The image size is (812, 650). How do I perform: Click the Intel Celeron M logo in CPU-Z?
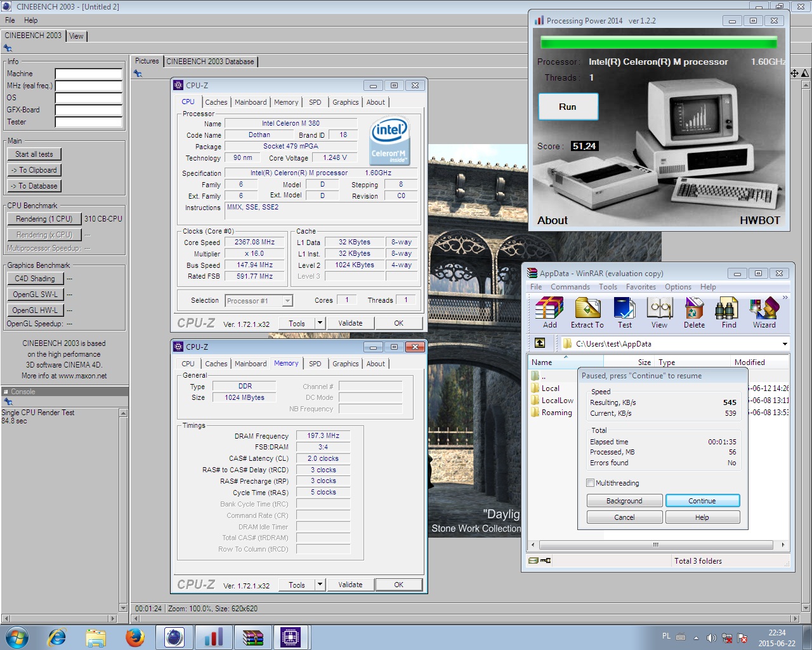(x=390, y=141)
